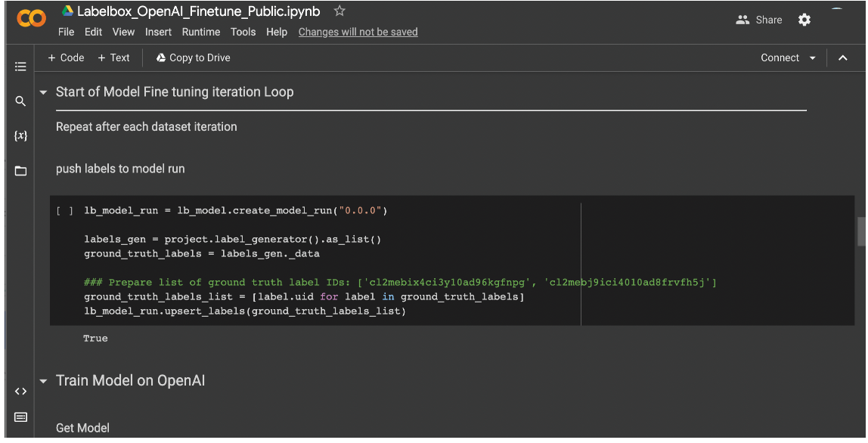Click Copy to Drive button

194,57
